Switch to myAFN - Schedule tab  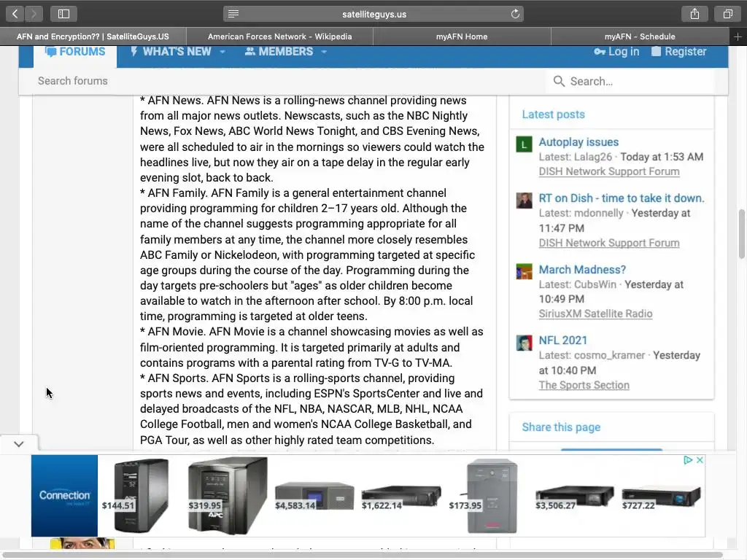pos(640,36)
